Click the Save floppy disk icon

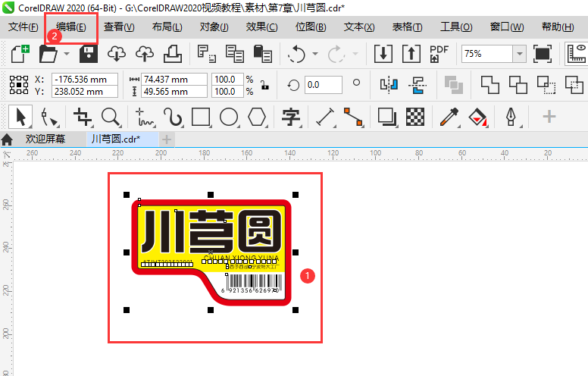point(89,54)
